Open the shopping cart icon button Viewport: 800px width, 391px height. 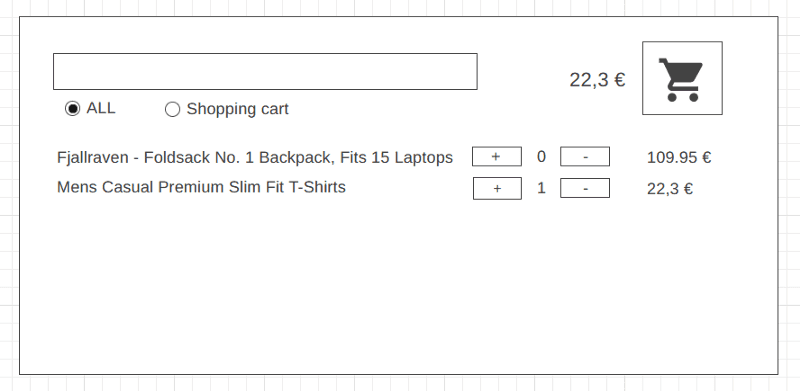click(x=682, y=78)
